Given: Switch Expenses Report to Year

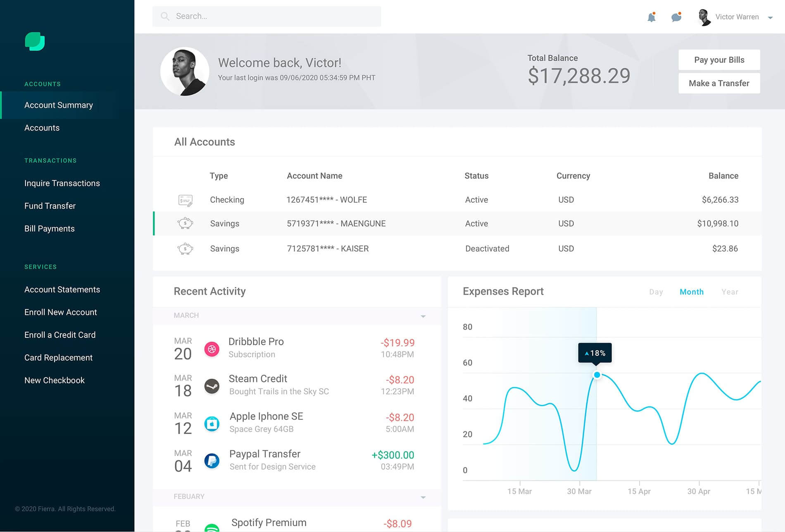Looking at the screenshot, I should coord(730,292).
